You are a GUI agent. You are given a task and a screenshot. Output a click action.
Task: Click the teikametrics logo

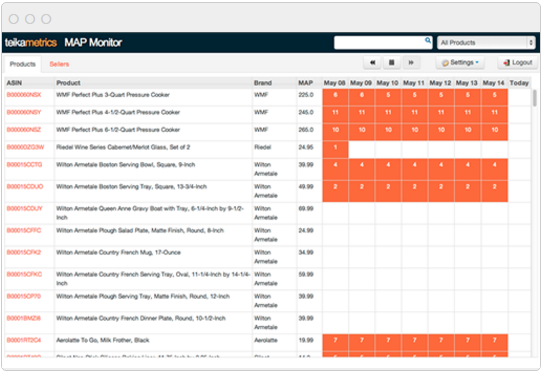tap(31, 43)
